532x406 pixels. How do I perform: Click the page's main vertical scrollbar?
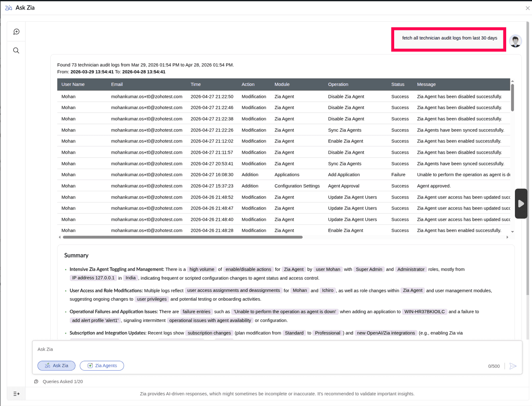click(528, 158)
